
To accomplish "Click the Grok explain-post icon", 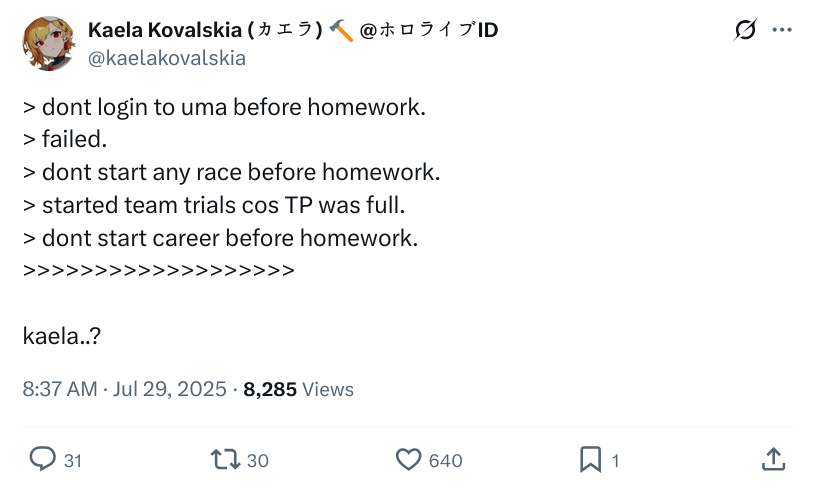I will tap(745, 30).
